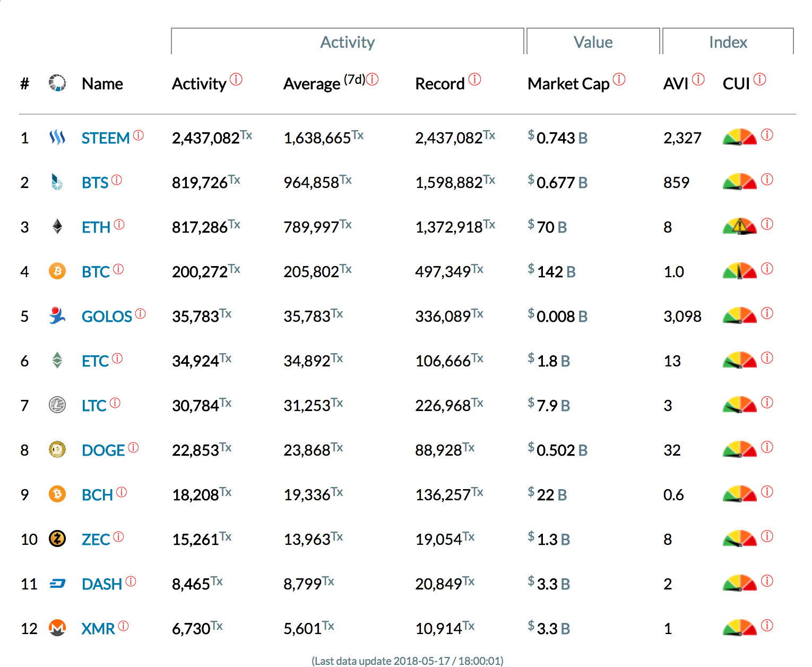Open info icon next to AVI header
The width and height of the screenshot is (812, 667).
tap(698, 79)
